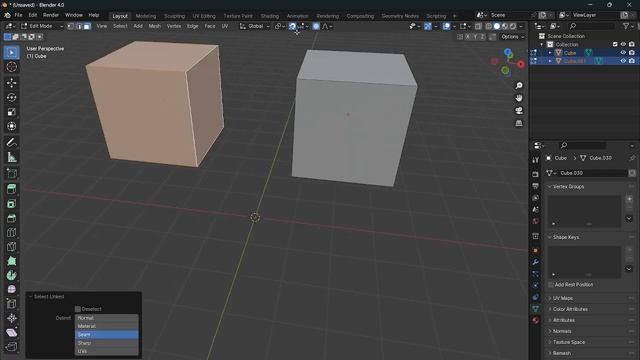Screen dimensions: 640x360
Task: Enable vertex select mode
Action: click(x=71, y=26)
